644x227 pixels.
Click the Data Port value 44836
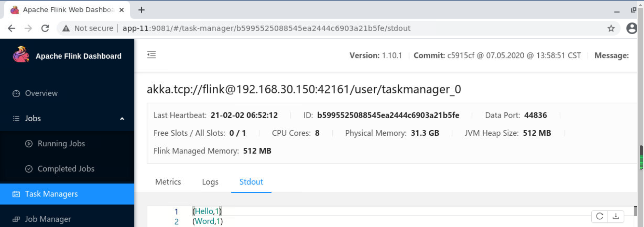click(535, 115)
